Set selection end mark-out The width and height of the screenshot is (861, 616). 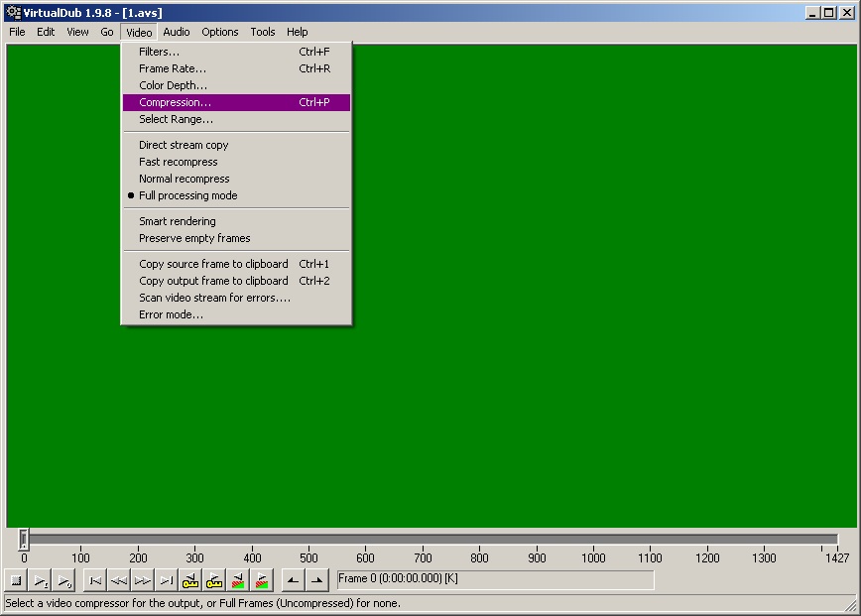pos(316,581)
